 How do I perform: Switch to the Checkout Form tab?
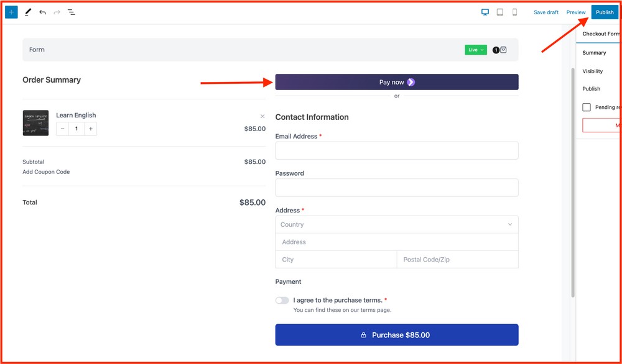click(599, 34)
